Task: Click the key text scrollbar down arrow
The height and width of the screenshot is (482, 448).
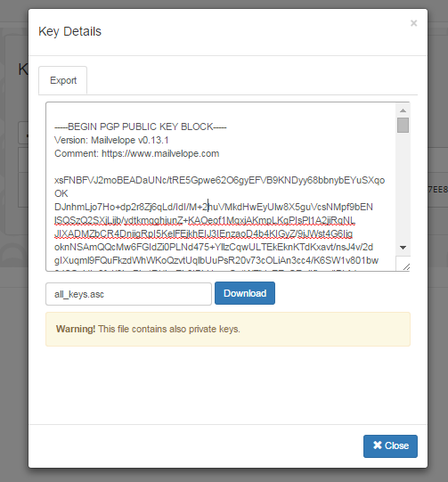Action: tap(403, 247)
